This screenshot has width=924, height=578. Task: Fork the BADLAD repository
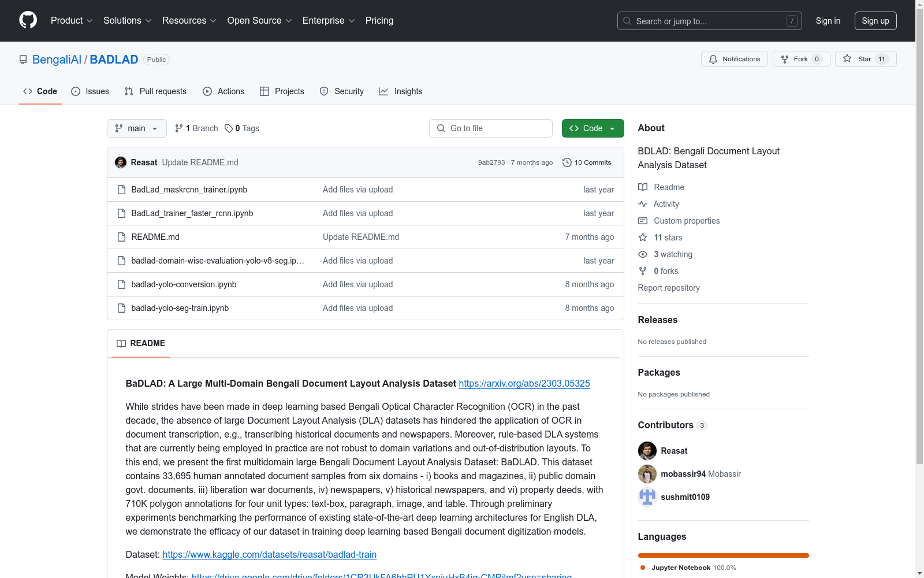801,59
